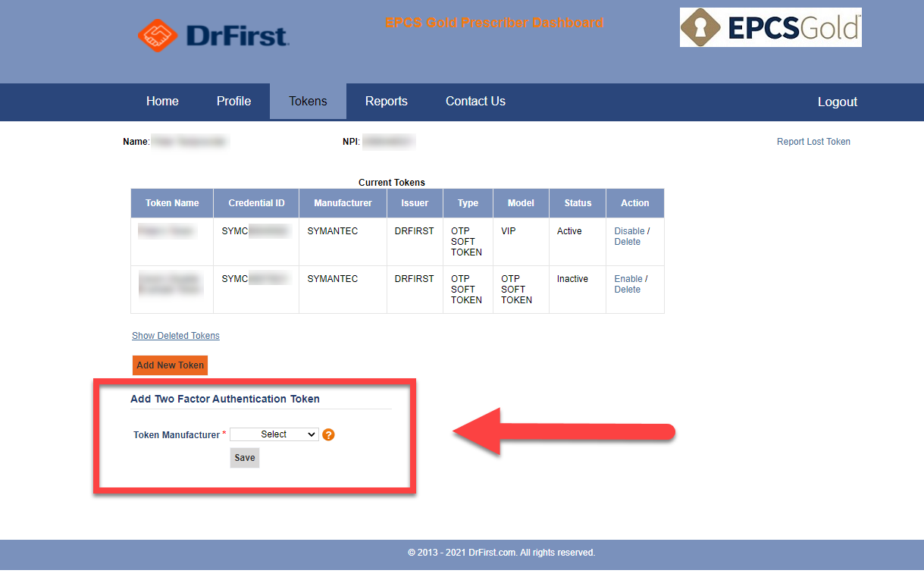
Task: Click the Token Manufacturer label
Action: [x=177, y=435]
